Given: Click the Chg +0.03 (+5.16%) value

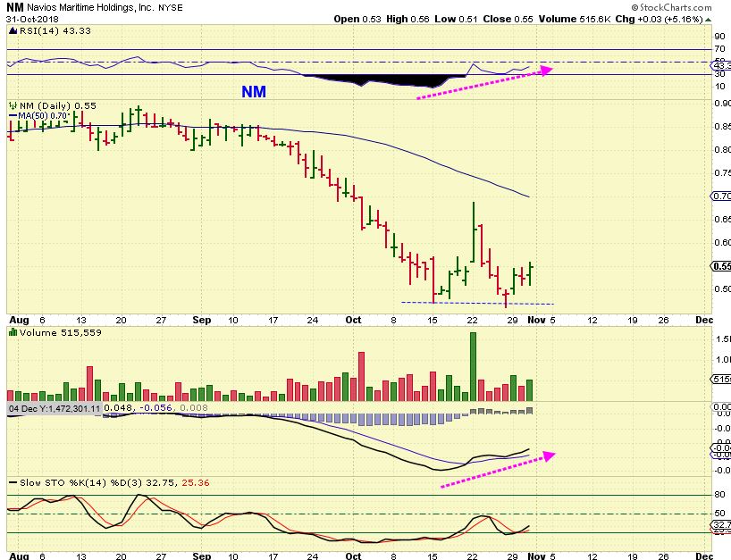Looking at the screenshot, I should pos(659,19).
